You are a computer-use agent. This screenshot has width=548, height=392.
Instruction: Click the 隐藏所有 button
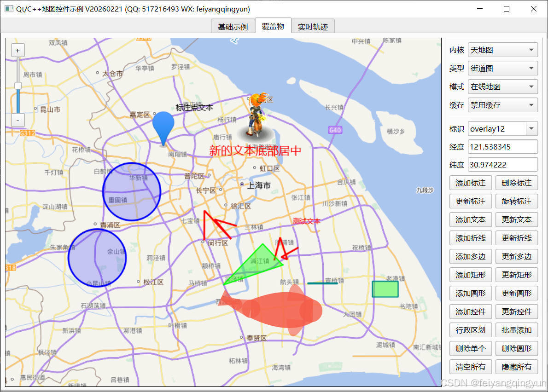tap(517, 367)
